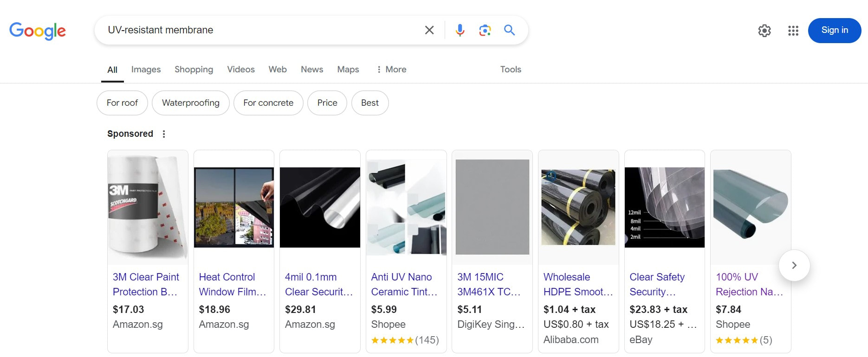This screenshot has width=868, height=357.
Task: Click the $5.11 price
Action: point(470,309)
